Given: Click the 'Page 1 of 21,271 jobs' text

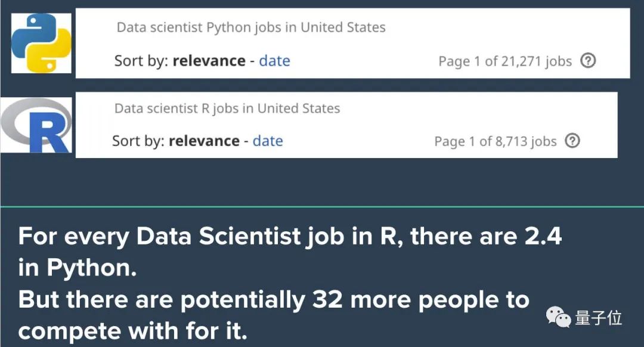Looking at the screenshot, I should pos(504,61).
